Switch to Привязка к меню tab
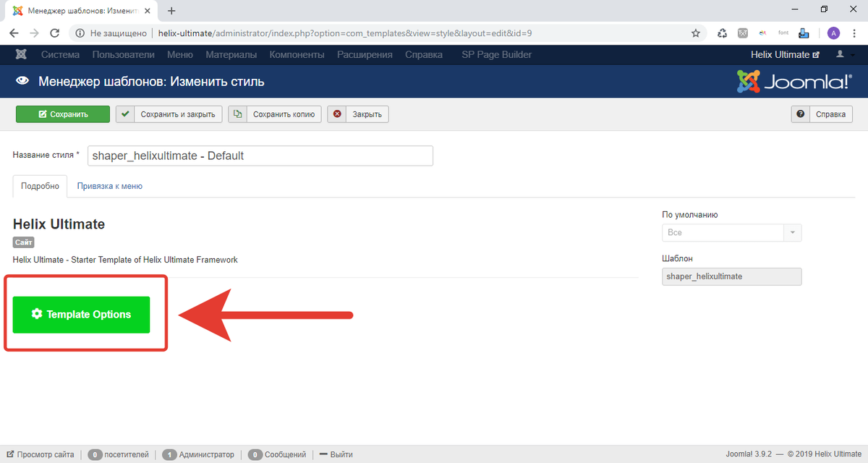The image size is (868, 463). tap(110, 186)
